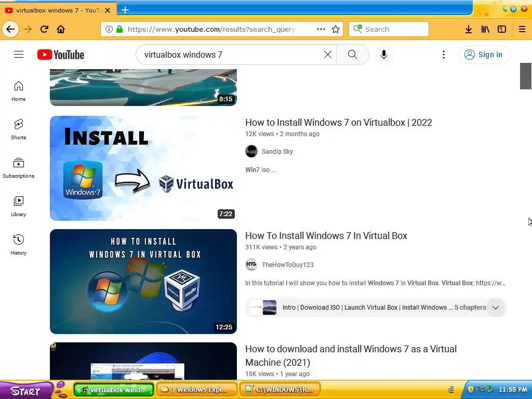Click the Sign in button
Viewport: 532px width, 399px height.
(x=484, y=55)
